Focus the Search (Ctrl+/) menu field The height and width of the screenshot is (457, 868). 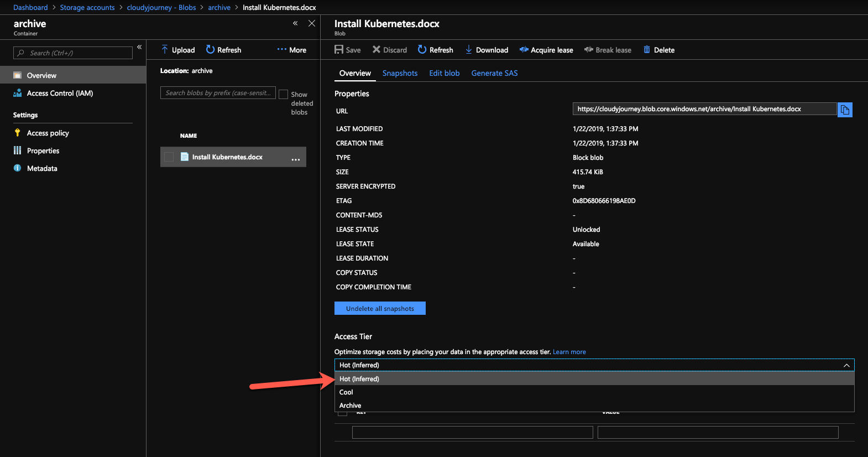(x=73, y=53)
